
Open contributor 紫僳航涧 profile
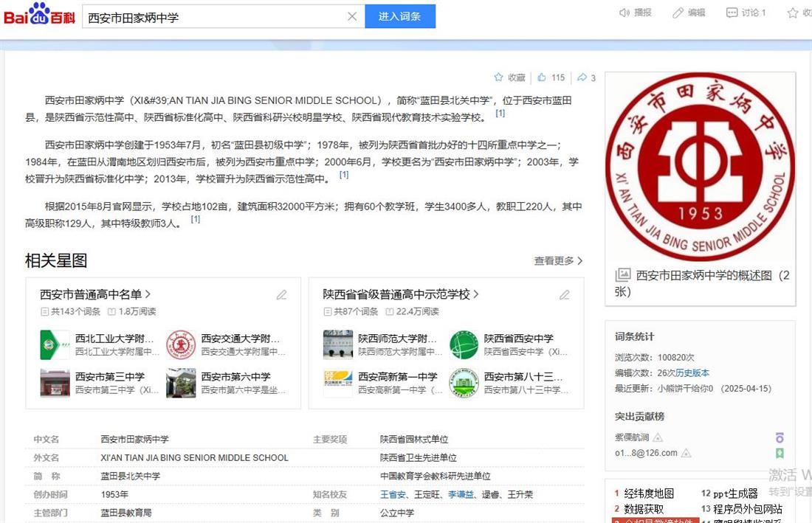coord(632,437)
